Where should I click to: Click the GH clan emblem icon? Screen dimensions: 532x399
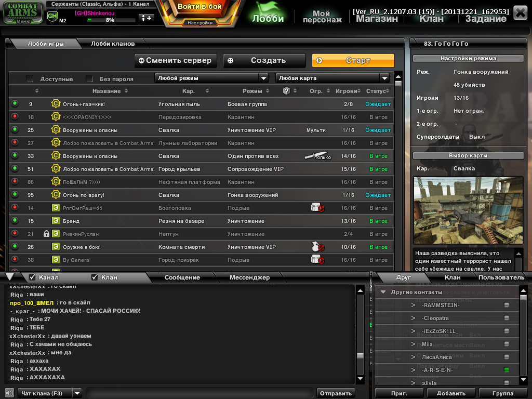52,16
